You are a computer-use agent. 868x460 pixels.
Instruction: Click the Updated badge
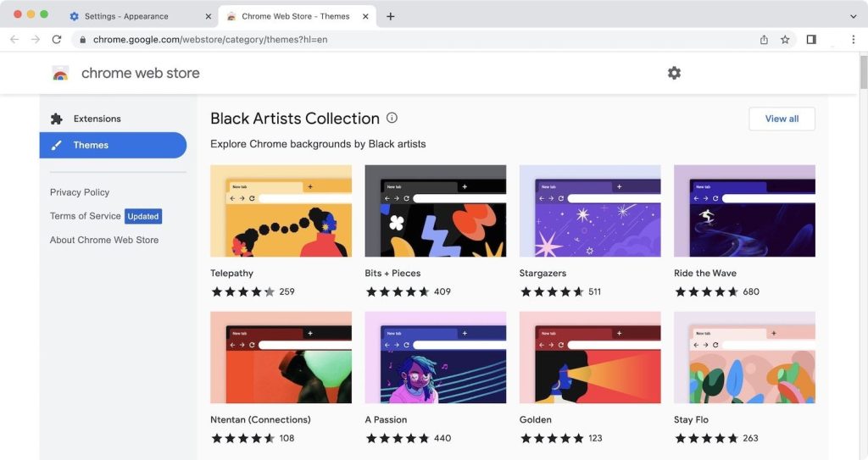[x=143, y=216]
